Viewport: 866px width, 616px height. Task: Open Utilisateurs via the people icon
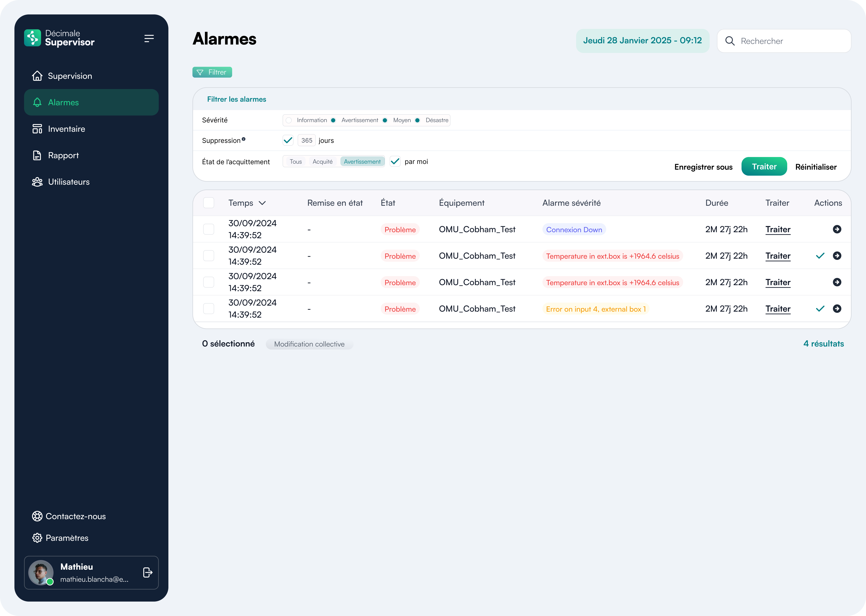[37, 182]
